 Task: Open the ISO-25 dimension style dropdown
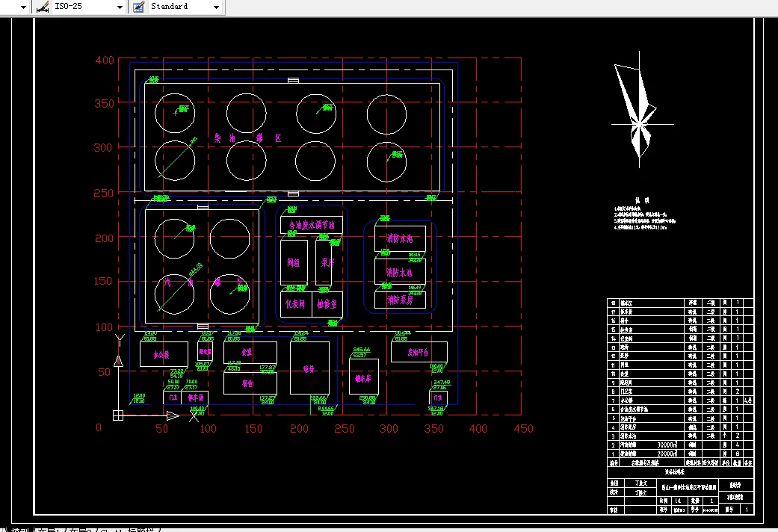tap(120, 7)
